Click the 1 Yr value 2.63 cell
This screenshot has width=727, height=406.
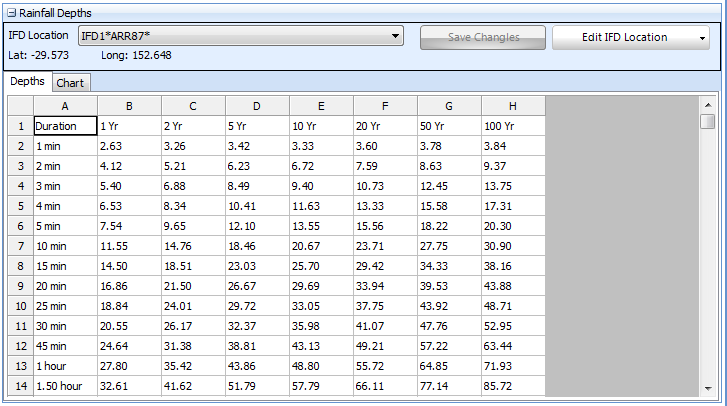pyautogui.click(x=129, y=146)
